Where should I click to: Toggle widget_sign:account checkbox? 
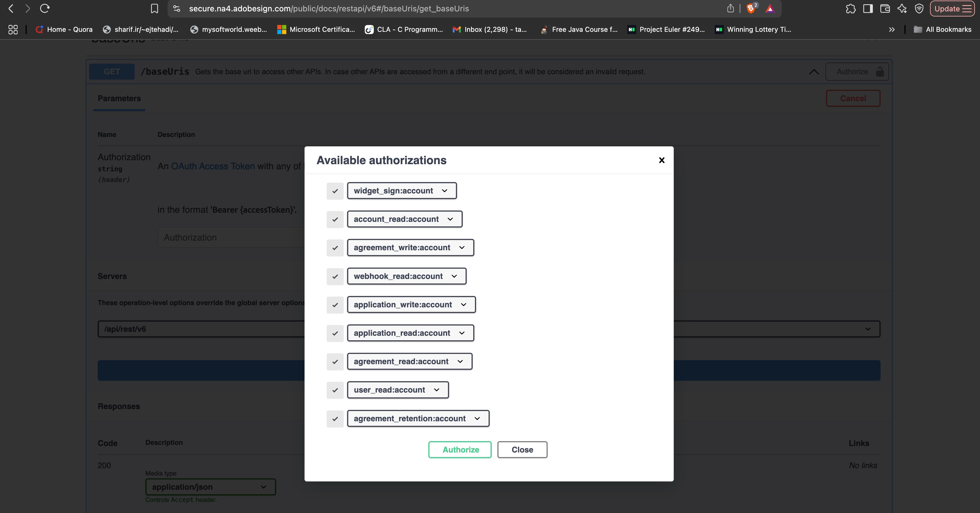[x=335, y=191]
